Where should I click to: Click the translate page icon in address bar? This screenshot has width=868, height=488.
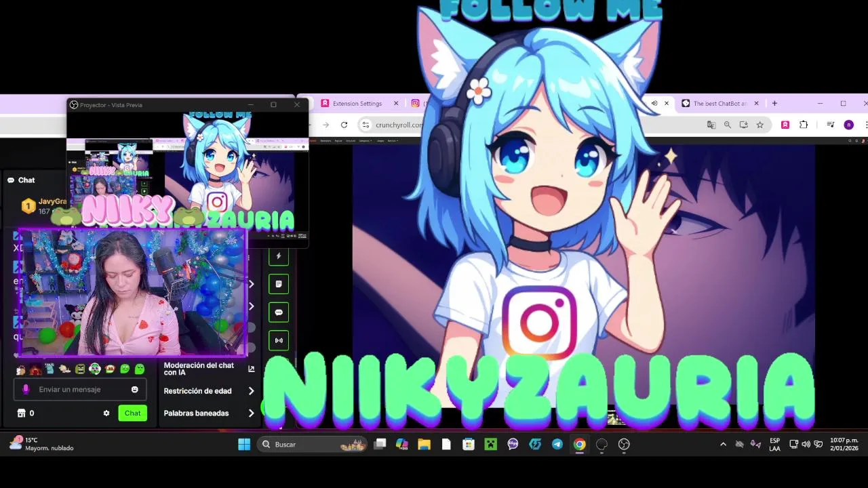(711, 125)
